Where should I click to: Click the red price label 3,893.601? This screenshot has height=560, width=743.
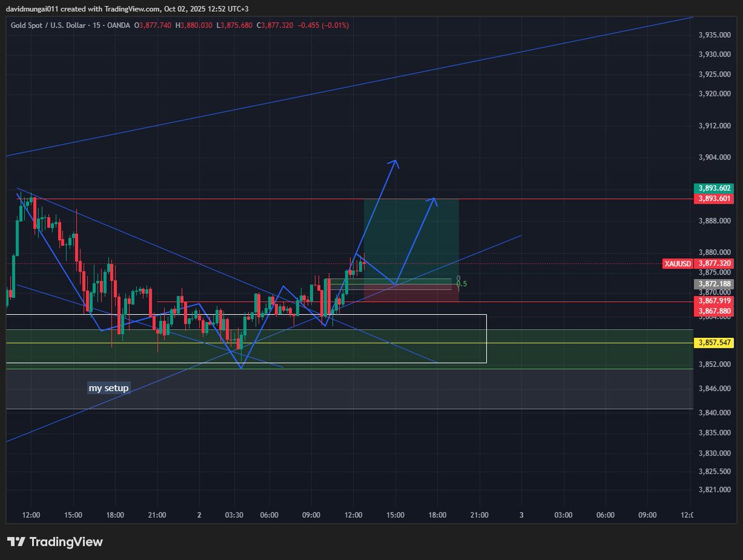pyautogui.click(x=714, y=199)
